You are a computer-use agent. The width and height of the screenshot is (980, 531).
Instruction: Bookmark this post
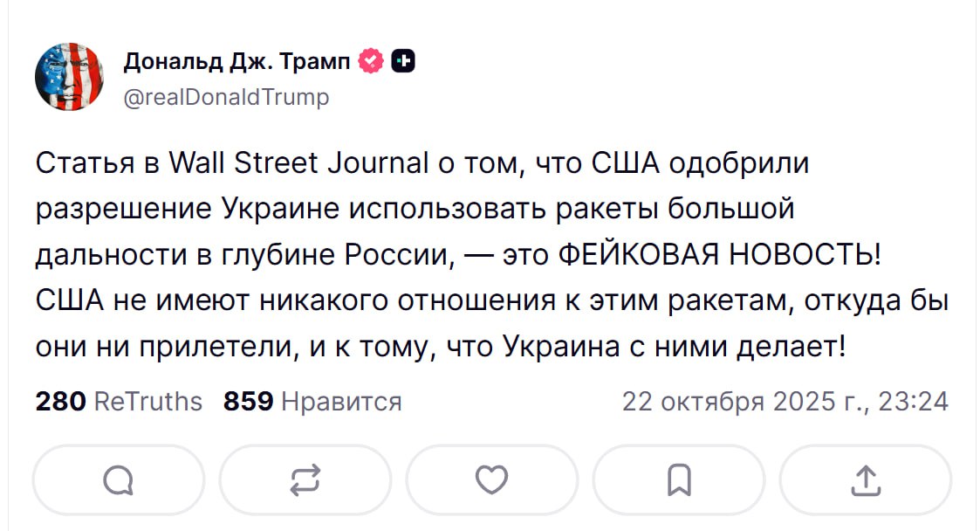pos(678,479)
